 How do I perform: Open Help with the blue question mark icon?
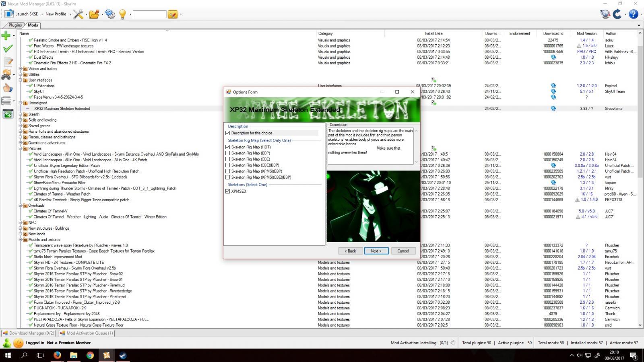click(633, 14)
